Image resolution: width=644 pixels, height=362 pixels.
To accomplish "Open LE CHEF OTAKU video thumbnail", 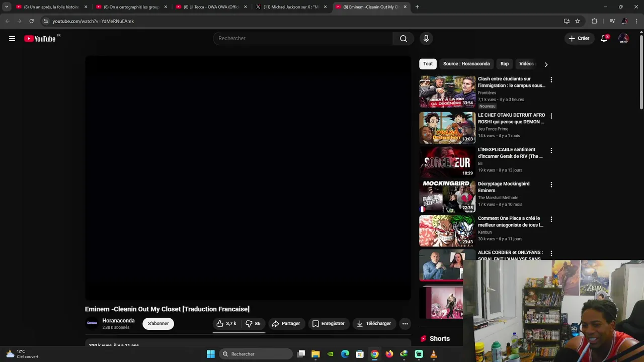I will [x=447, y=128].
